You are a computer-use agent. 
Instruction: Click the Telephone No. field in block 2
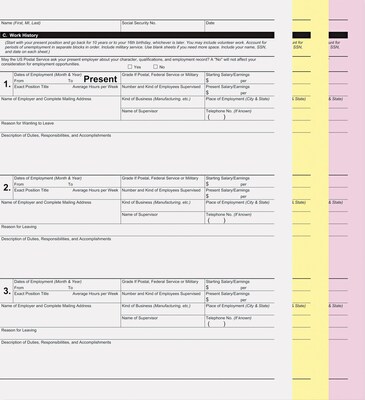pyautogui.click(x=240, y=218)
